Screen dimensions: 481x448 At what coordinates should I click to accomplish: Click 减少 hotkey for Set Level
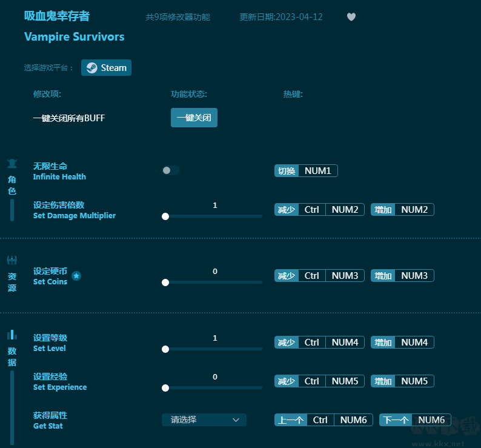(319, 343)
